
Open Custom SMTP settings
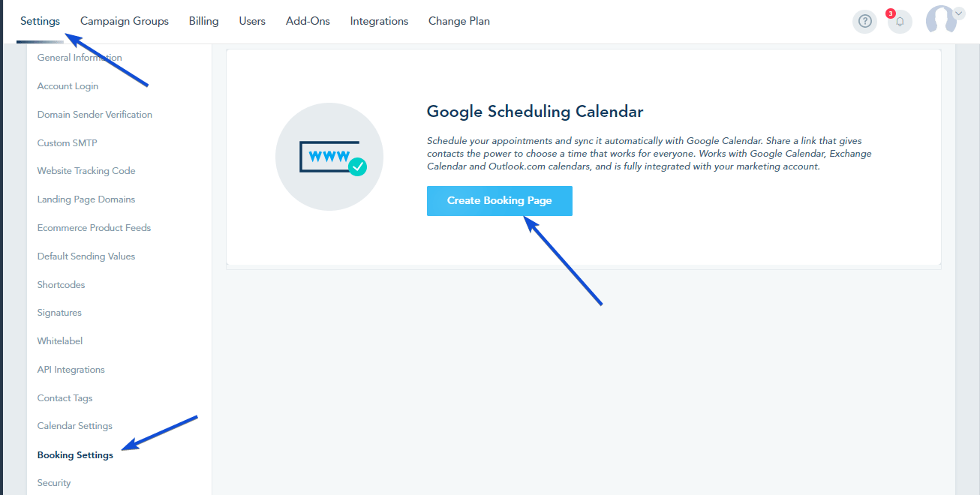67,143
